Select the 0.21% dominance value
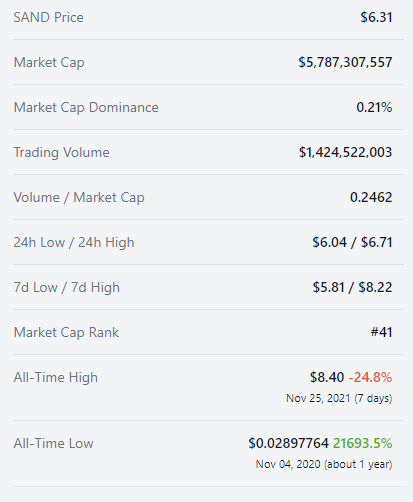This screenshot has width=413, height=502. tap(374, 107)
